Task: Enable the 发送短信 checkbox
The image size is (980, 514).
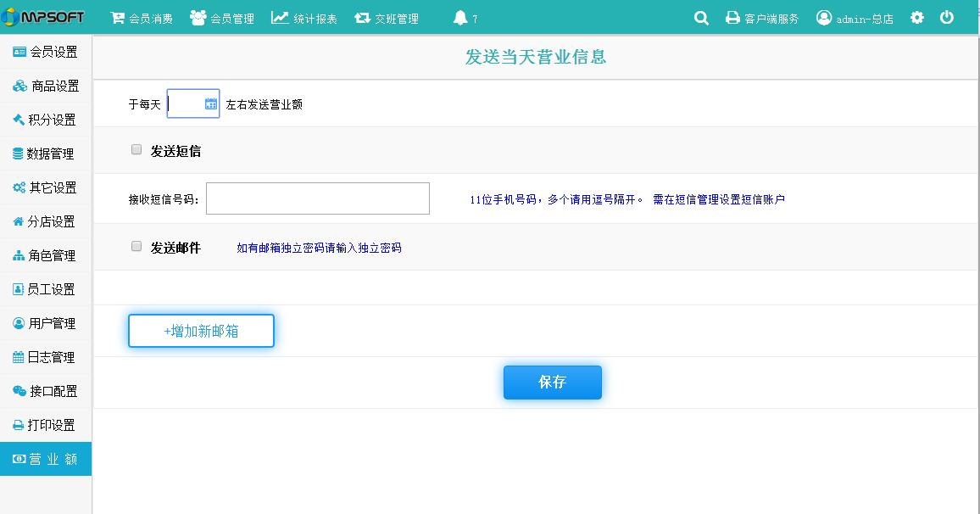Action: [x=136, y=149]
